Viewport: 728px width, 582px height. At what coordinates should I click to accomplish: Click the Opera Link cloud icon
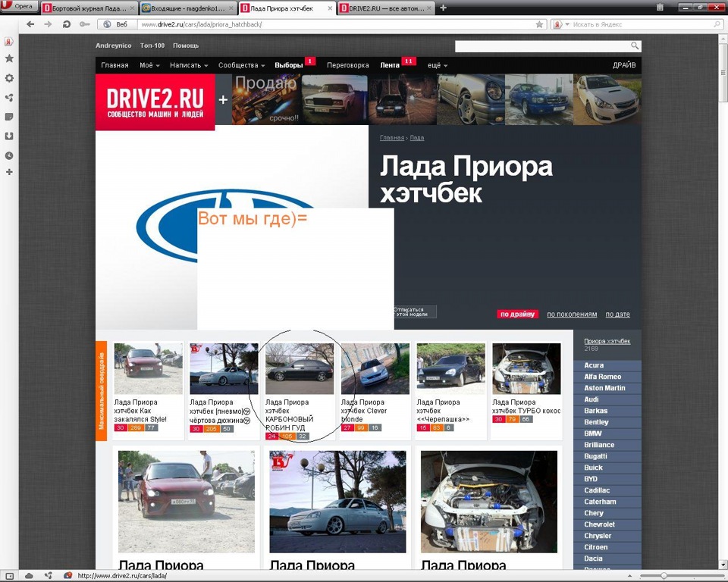[x=29, y=576]
